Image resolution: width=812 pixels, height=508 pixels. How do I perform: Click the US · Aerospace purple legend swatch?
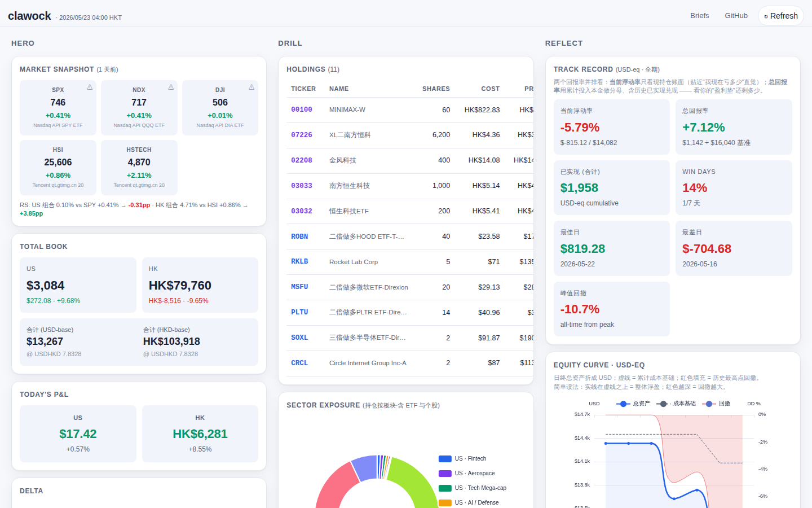(x=445, y=474)
